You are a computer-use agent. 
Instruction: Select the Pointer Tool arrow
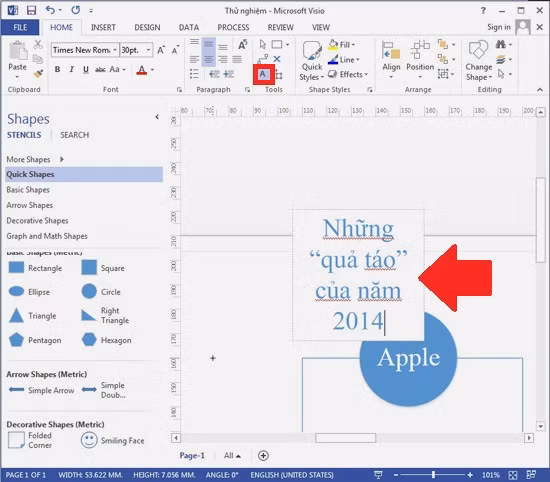pyautogui.click(x=262, y=44)
